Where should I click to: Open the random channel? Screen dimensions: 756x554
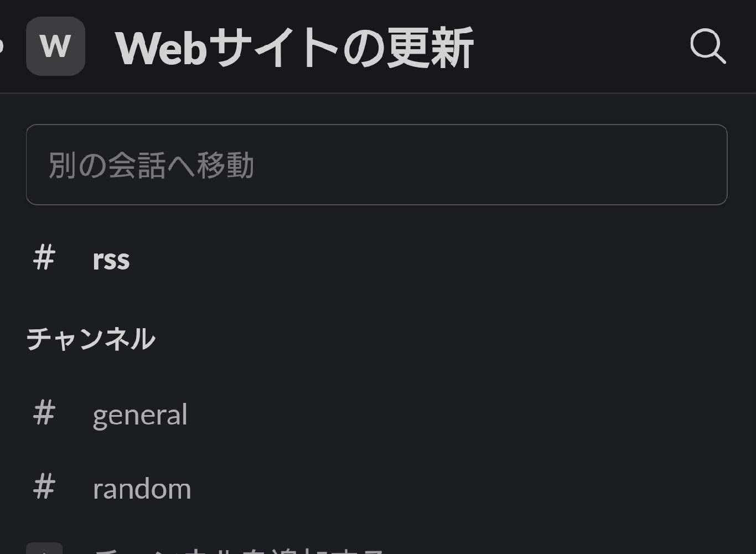click(x=142, y=487)
